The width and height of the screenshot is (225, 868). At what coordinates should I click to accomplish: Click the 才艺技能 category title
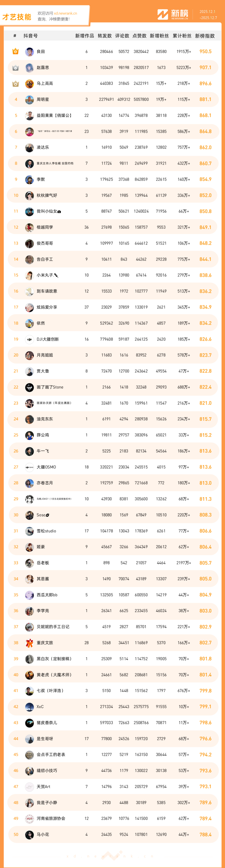[x=17, y=17]
